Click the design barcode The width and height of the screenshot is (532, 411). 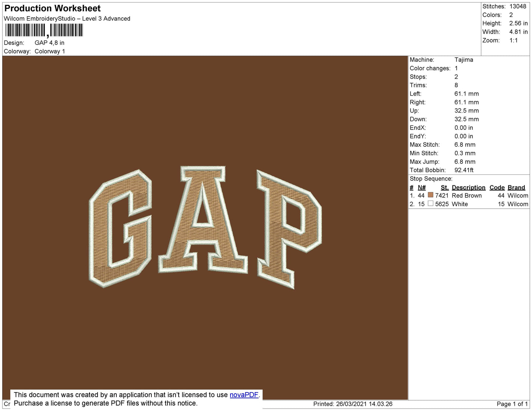pos(44,30)
